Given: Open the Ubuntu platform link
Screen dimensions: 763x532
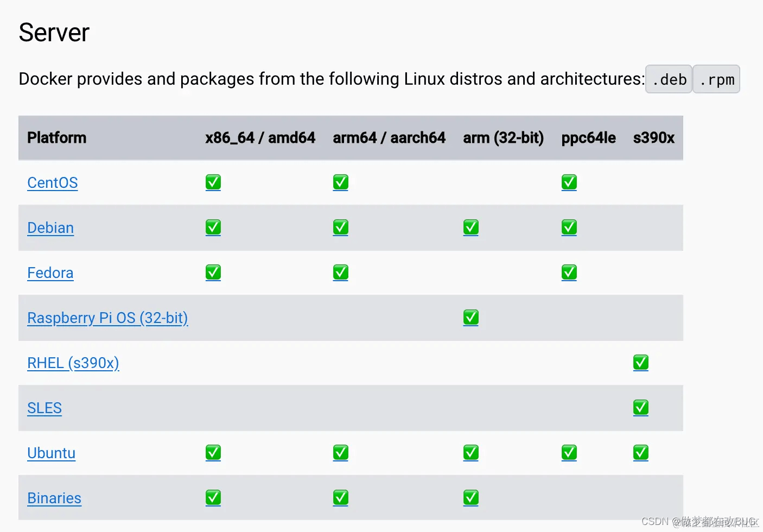Looking at the screenshot, I should pyautogui.click(x=52, y=453).
